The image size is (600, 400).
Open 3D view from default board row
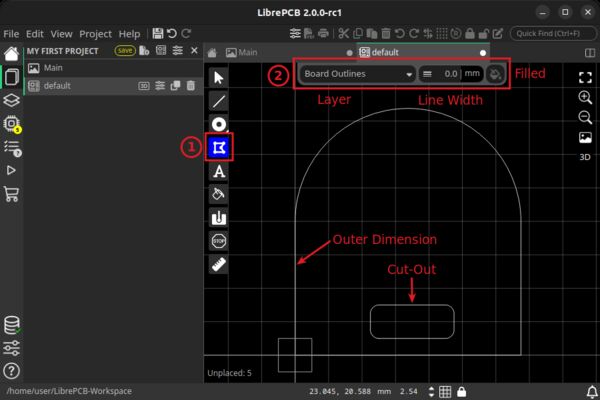144,86
